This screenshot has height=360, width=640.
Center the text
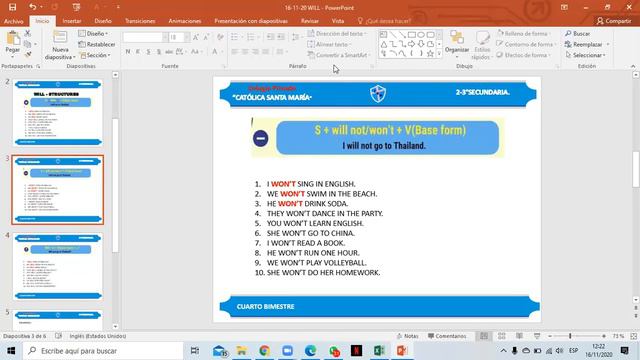[245, 51]
